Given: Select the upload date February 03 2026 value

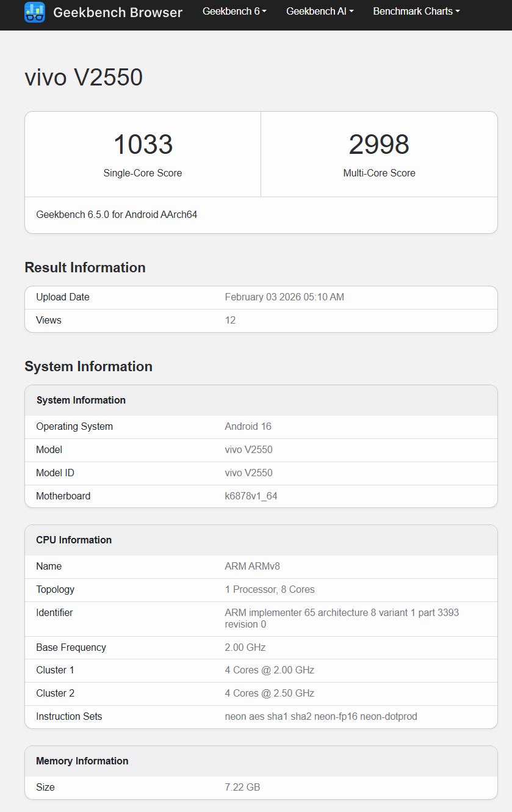Looking at the screenshot, I should point(284,297).
